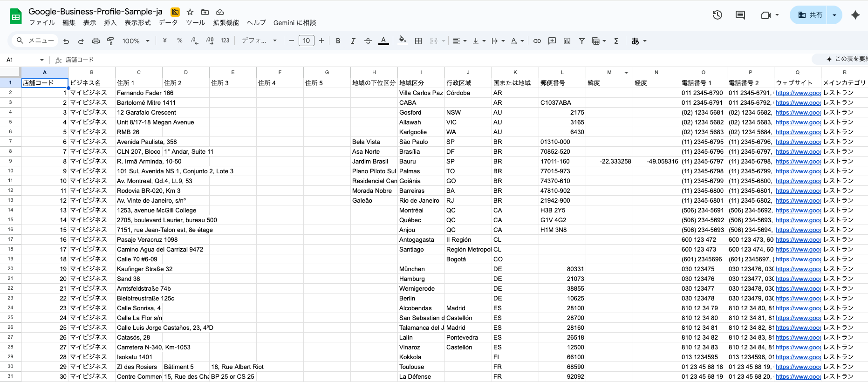Open the font family dropdown
The width and height of the screenshot is (868, 382).
tap(259, 41)
